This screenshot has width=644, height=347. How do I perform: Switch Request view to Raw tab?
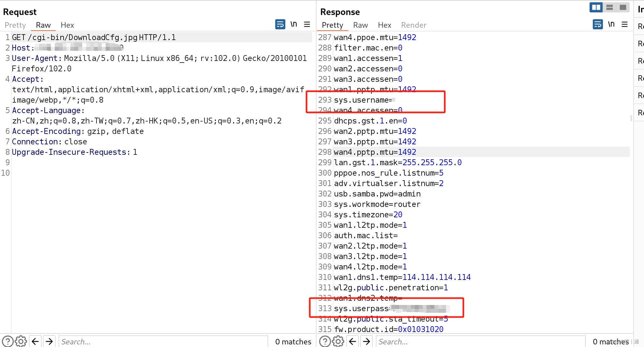(43, 25)
